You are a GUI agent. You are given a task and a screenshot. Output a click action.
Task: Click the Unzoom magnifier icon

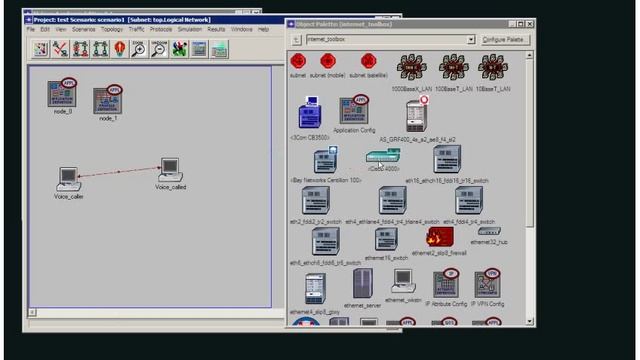[159, 49]
